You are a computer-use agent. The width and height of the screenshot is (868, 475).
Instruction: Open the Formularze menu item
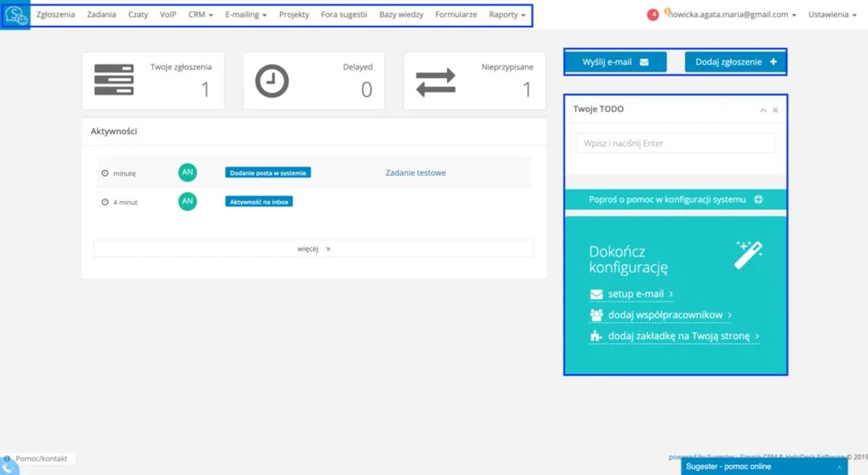pos(456,14)
